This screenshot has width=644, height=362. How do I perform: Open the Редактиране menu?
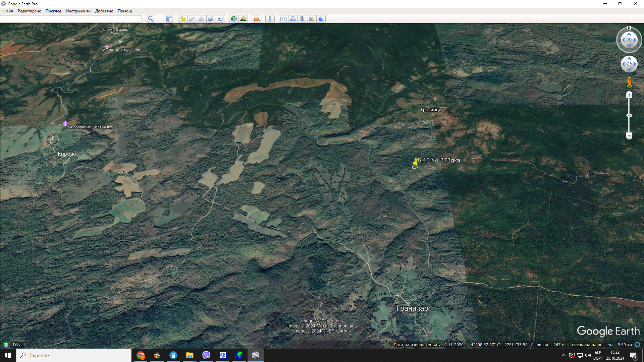coord(29,11)
